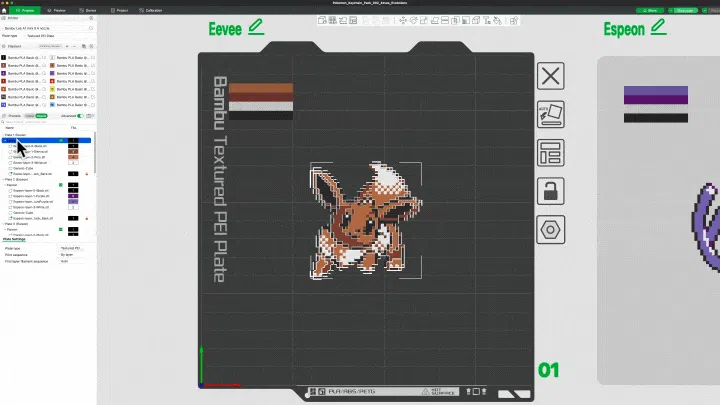Screen dimensions: 720x405
Task: Click the yellow filament color swatch
Action: pyautogui.click(x=52, y=89)
